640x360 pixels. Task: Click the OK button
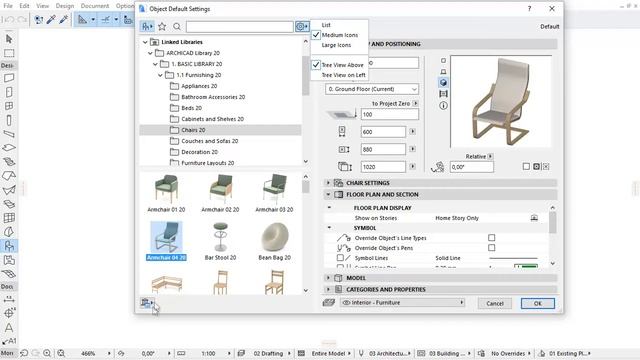[x=538, y=303]
